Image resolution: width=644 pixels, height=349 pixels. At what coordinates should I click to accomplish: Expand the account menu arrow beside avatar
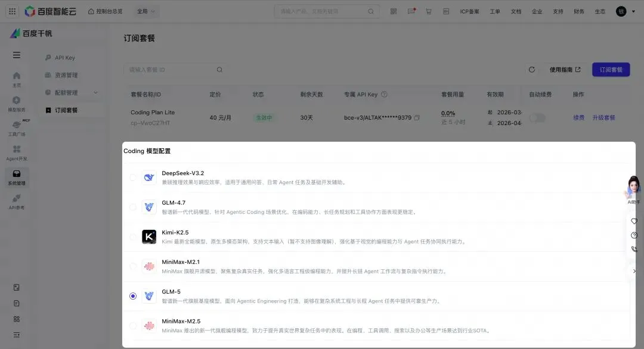coord(633,11)
